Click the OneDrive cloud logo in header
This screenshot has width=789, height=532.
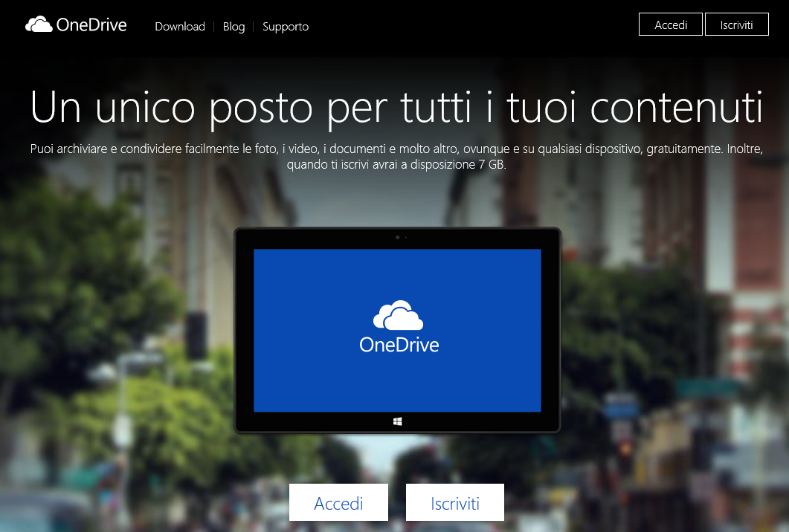tap(39, 24)
